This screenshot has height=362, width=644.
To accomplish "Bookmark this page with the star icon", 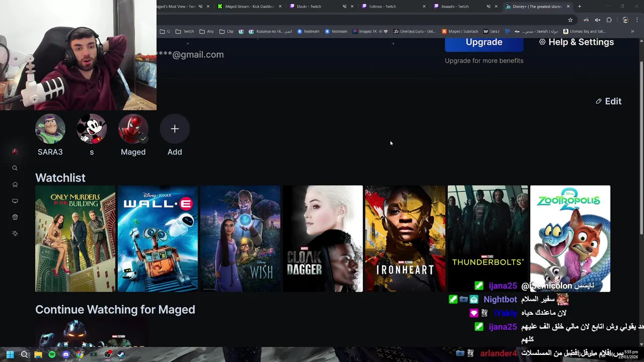I will (570, 20).
